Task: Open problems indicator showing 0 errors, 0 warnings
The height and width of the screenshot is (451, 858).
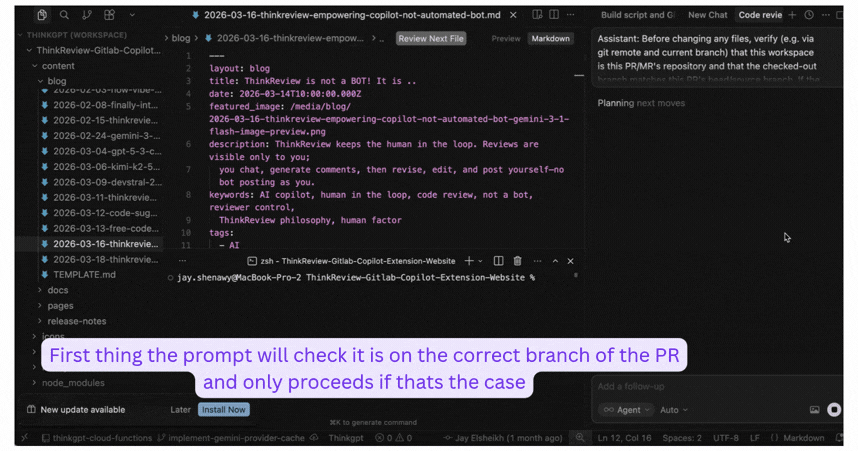Action: (393, 438)
